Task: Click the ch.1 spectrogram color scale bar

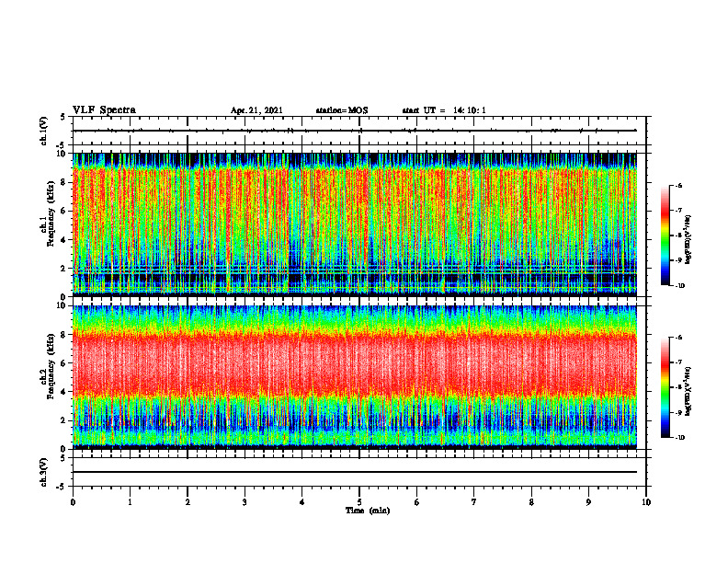Action: click(x=665, y=236)
